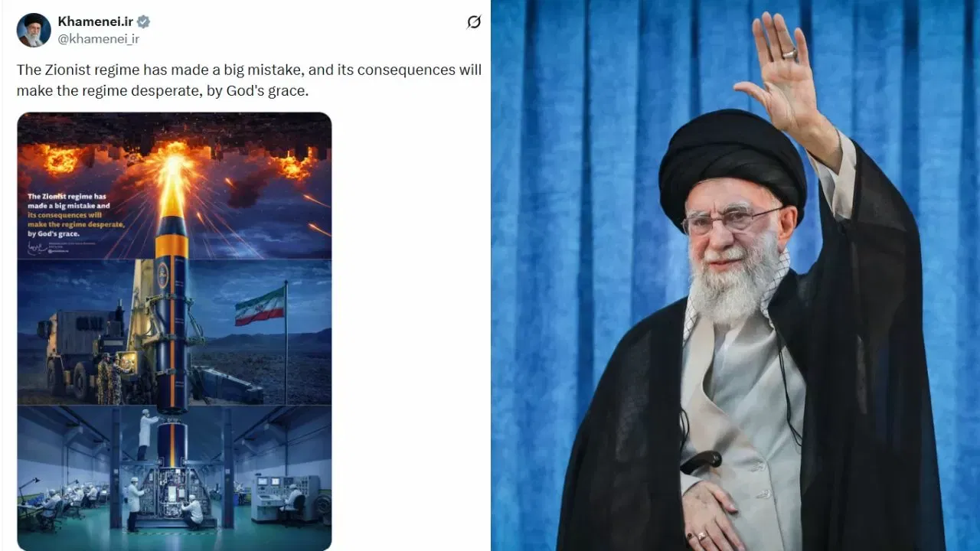Click the black turban in the photo
Screen dimensions: 980x551
coord(732,163)
